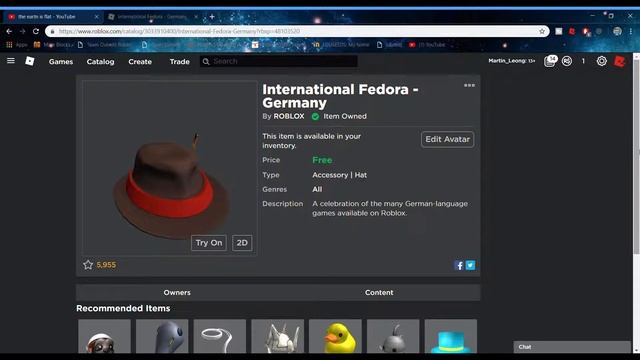Open Martin_Leong profile link
Image resolution: width=640 pixels, height=360 pixels.
[x=511, y=61]
